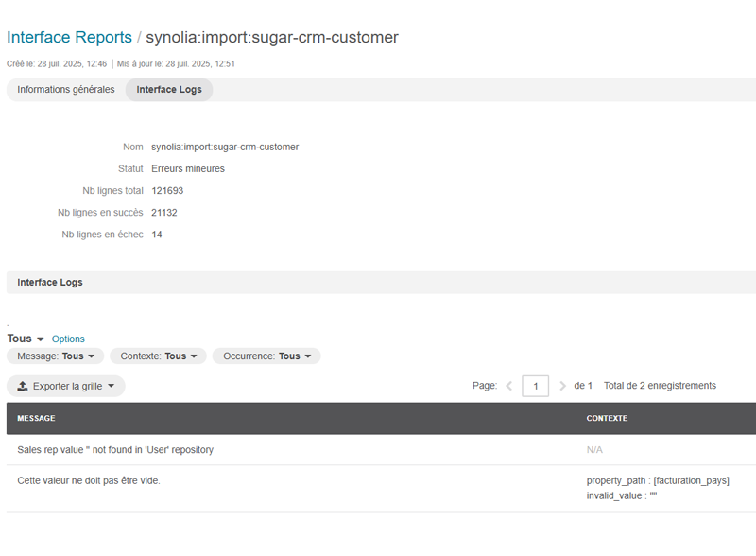Go to previous page using left chevron
This screenshot has height=556, width=756.
coord(509,386)
